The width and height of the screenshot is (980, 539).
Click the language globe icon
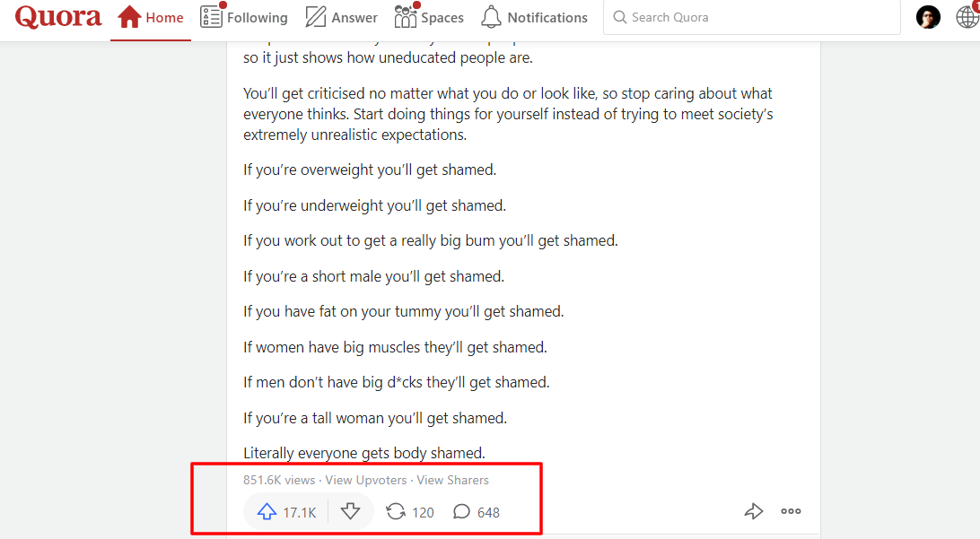click(967, 16)
